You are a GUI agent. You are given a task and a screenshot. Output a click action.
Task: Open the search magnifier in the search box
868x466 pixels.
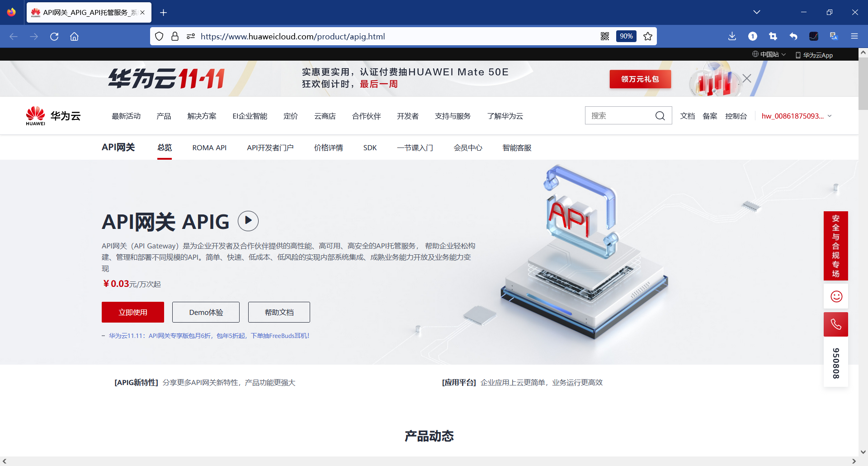pos(660,116)
